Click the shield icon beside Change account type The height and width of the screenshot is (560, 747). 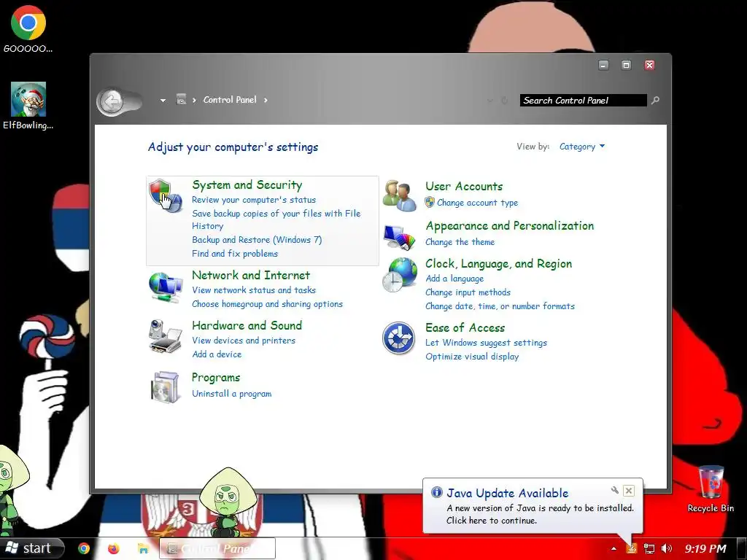click(430, 203)
